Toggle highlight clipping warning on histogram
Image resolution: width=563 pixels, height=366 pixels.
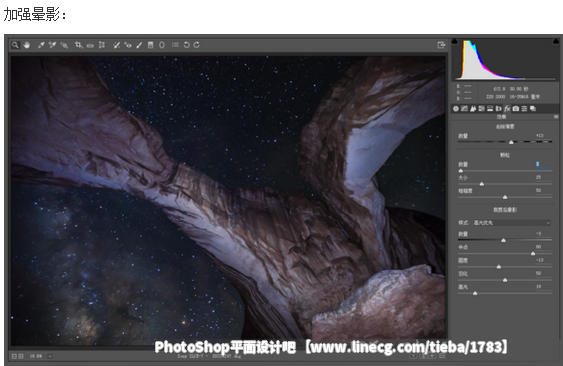click(x=556, y=41)
